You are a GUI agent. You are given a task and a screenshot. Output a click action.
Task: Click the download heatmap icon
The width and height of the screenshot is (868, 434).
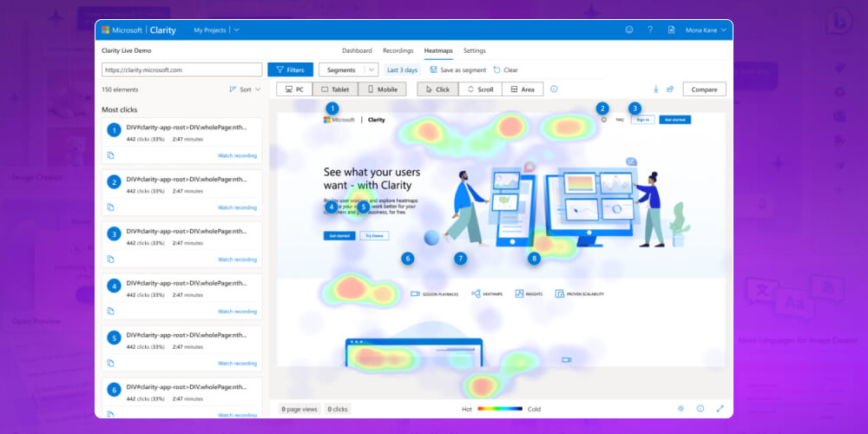click(655, 89)
